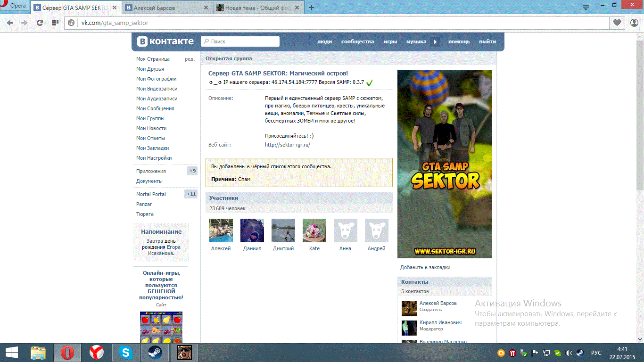Log out using the выйти link

(487, 41)
